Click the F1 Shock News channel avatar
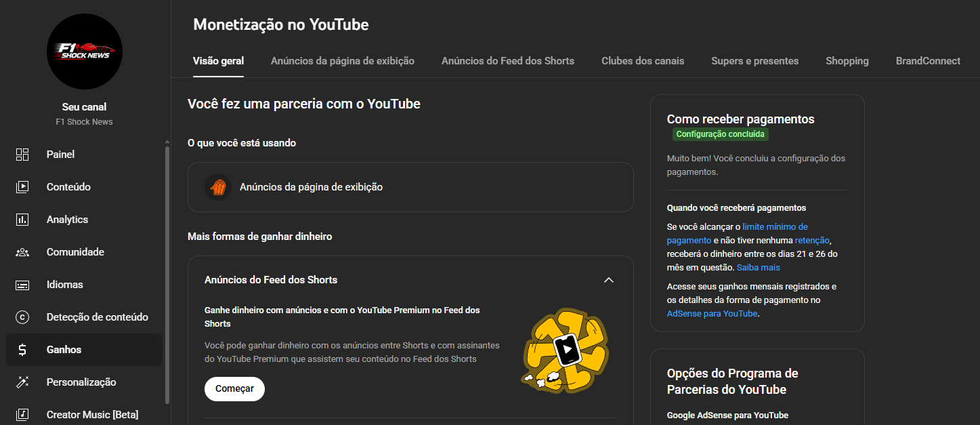The image size is (980, 425). (x=85, y=52)
